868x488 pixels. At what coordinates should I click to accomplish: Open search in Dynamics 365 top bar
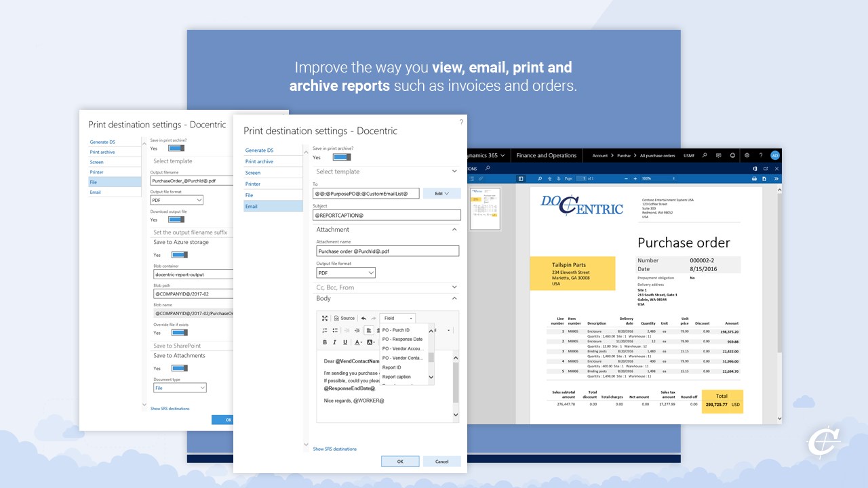(705, 155)
